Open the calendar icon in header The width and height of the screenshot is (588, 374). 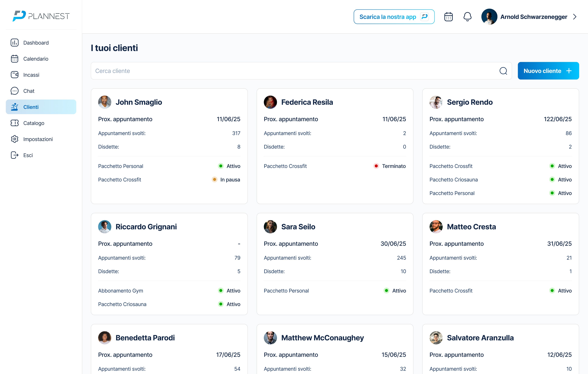click(448, 17)
